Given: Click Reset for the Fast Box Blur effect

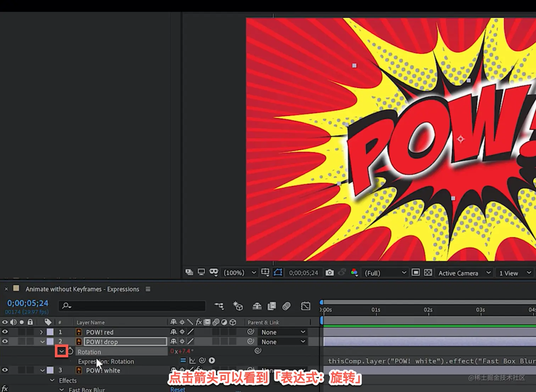Looking at the screenshot, I should click(178, 389).
